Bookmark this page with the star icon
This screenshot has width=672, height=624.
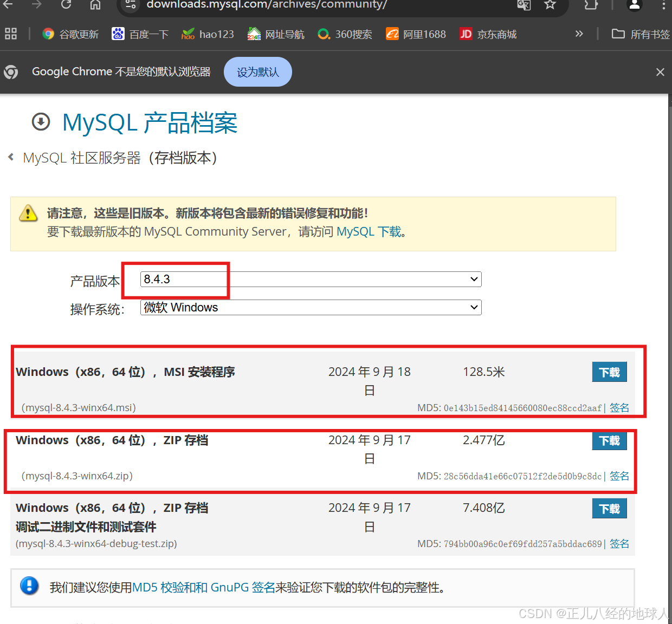pyautogui.click(x=550, y=5)
